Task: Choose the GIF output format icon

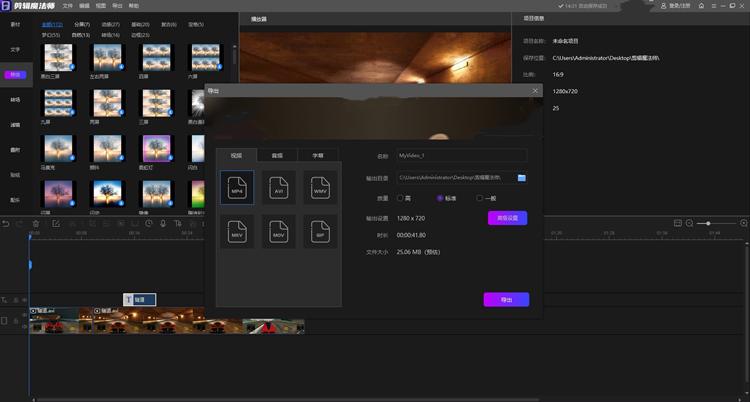Action: point(320,231)
